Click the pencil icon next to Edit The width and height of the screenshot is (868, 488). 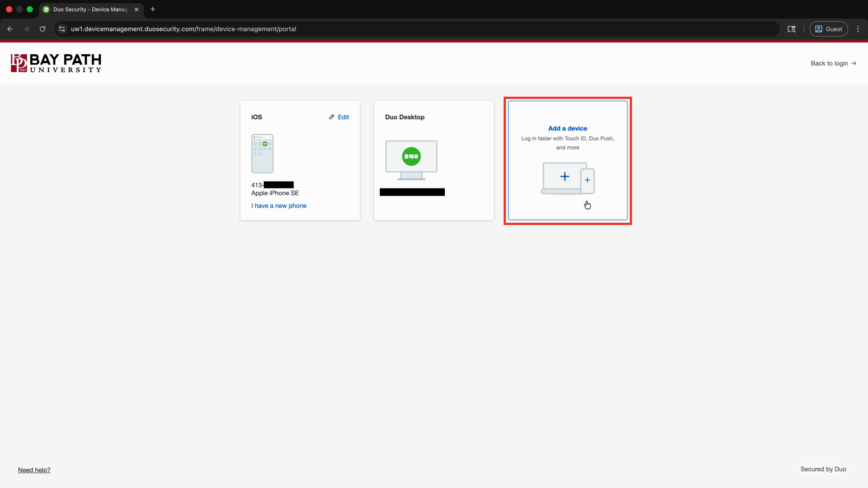(332, 117)
